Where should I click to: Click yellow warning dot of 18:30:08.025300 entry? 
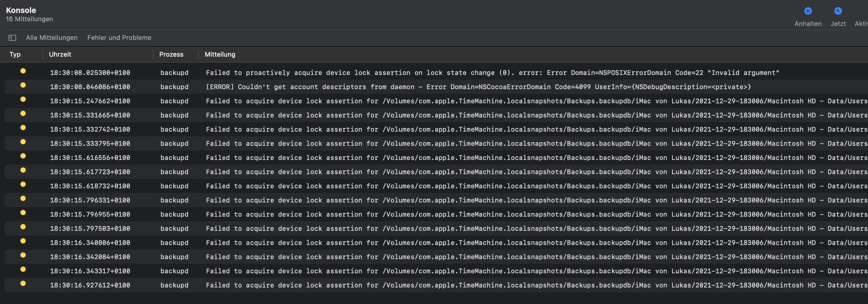[23, 71]
